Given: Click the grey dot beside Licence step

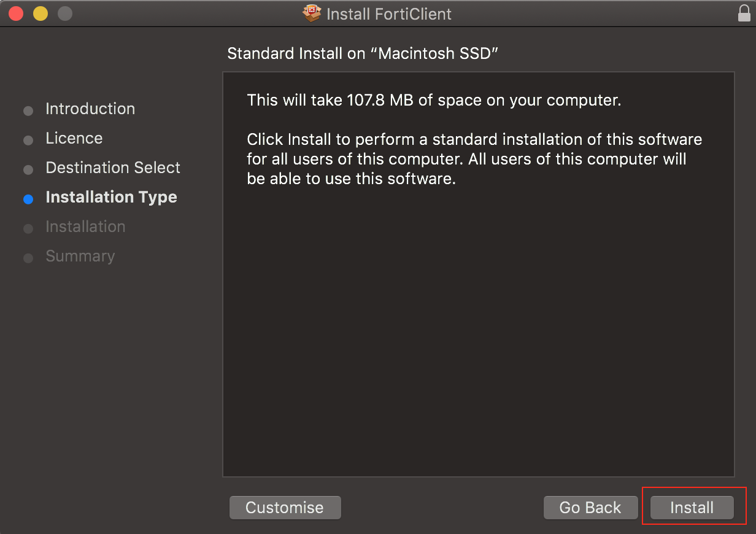Looking at the screenshot, I should (x=28, y=140).
